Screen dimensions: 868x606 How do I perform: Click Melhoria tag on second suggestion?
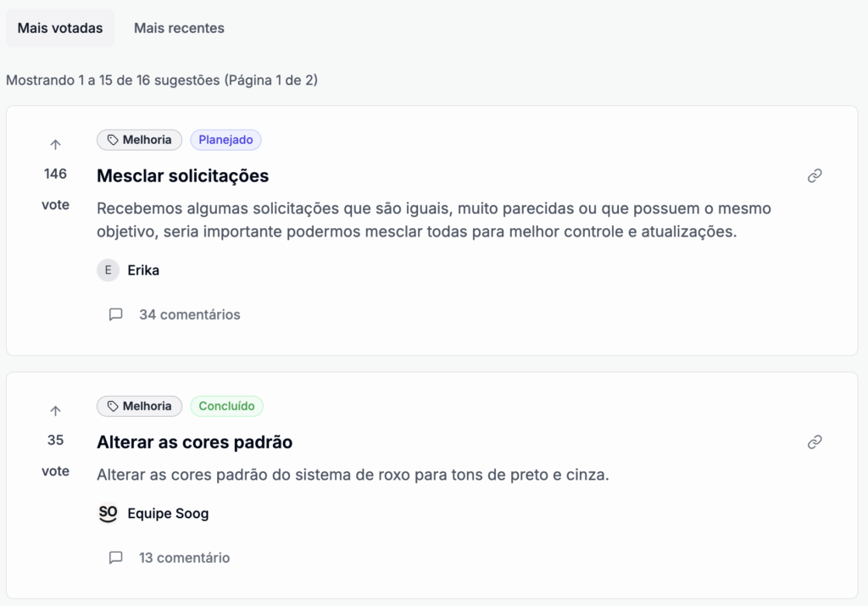140,406
